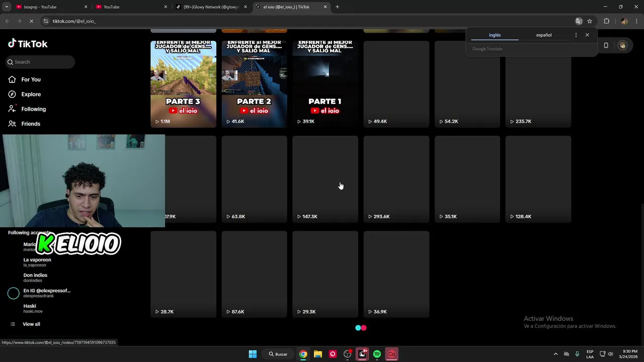
Task: Select español in Google Translate popup
Action: (543, 35)
